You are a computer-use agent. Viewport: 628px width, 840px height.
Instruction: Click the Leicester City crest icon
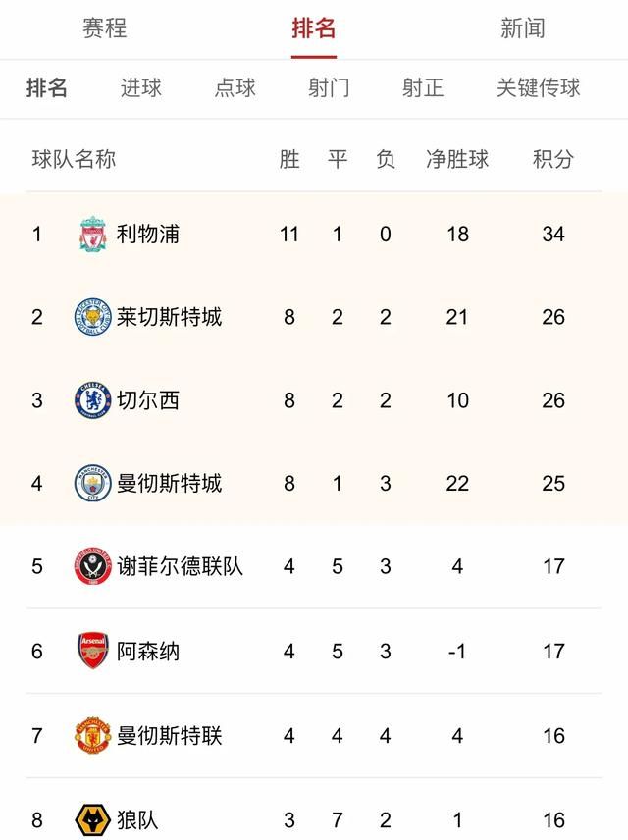93,317
